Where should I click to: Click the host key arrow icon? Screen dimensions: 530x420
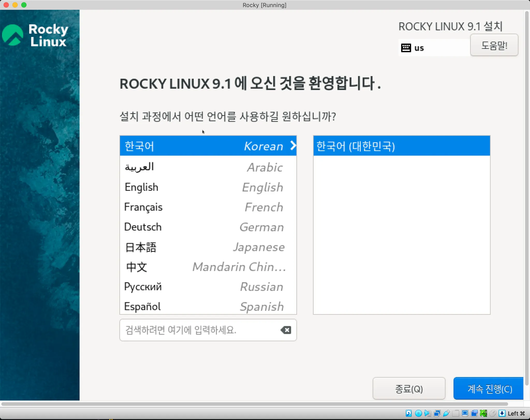(x=502, y=413)
